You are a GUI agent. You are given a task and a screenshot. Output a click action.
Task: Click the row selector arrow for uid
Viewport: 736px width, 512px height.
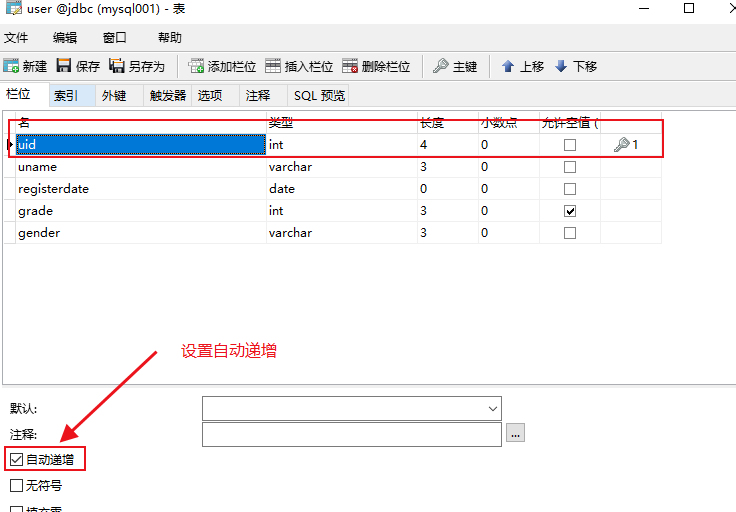click(x=10, y=145)
